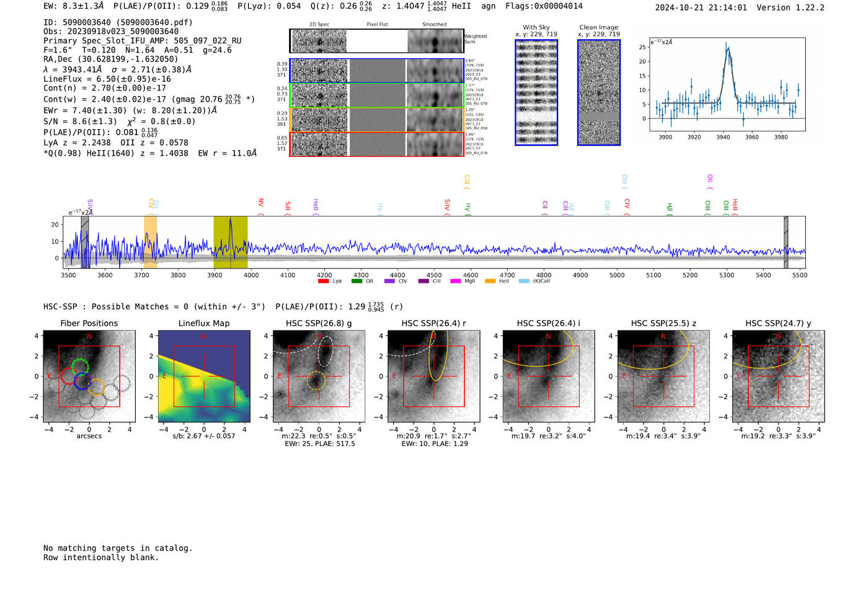
Task: Click the With Sky cutout image
Action: tap(536, 92)
